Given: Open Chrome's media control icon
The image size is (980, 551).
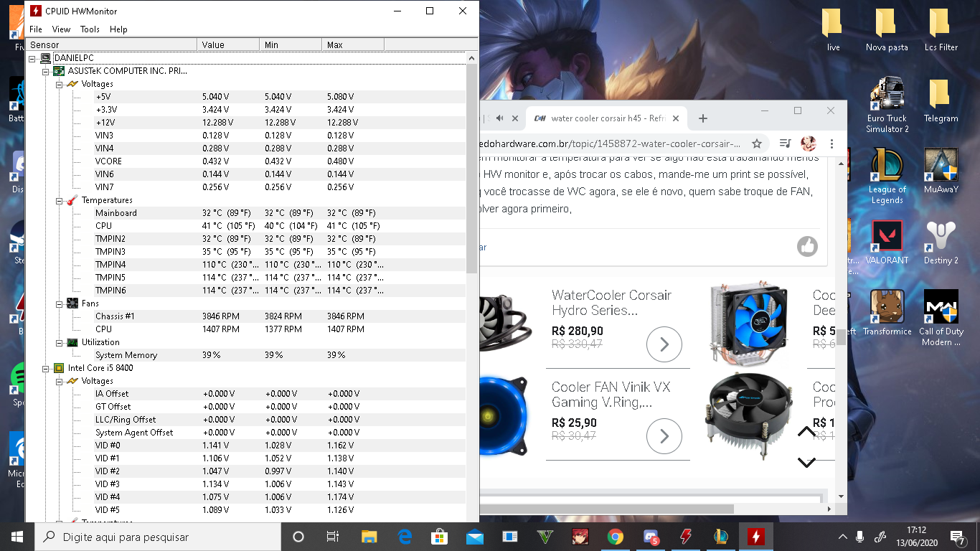Looking at the screenshot, I should click(x=786, y=143).
